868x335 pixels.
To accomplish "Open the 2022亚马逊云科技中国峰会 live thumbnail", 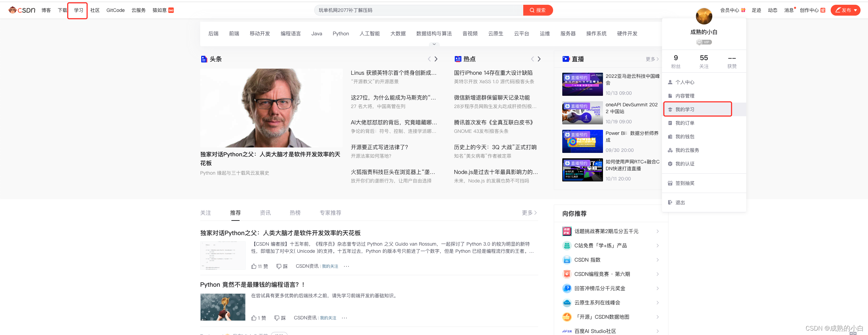I will pyautogui.click(x=582, y=84).
